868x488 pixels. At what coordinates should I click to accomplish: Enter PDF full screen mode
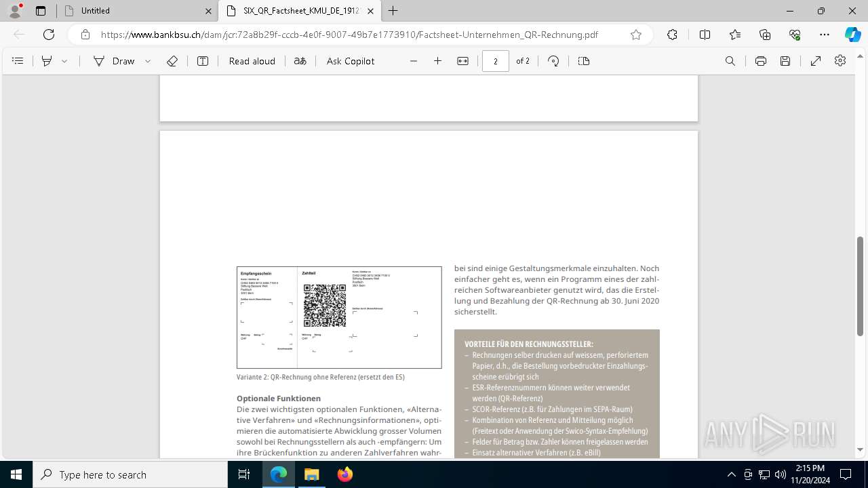816,61
